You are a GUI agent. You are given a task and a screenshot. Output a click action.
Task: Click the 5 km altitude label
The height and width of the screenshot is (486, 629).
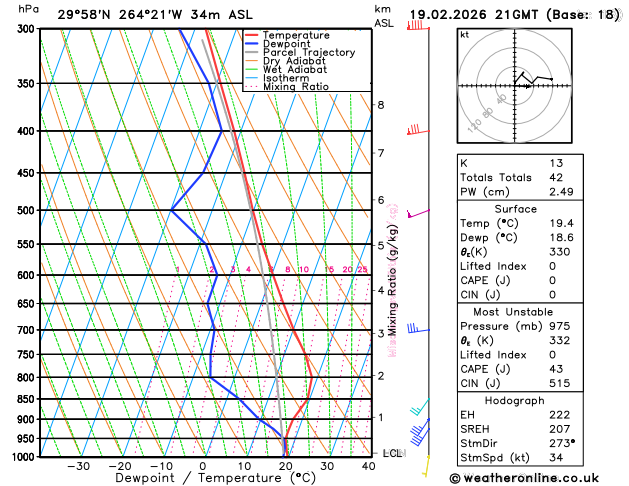(x=381, y=245)
